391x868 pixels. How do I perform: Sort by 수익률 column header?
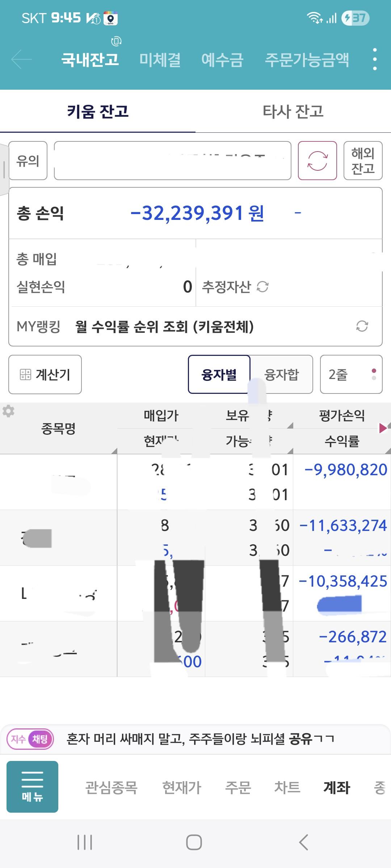[x=342, y=441]
